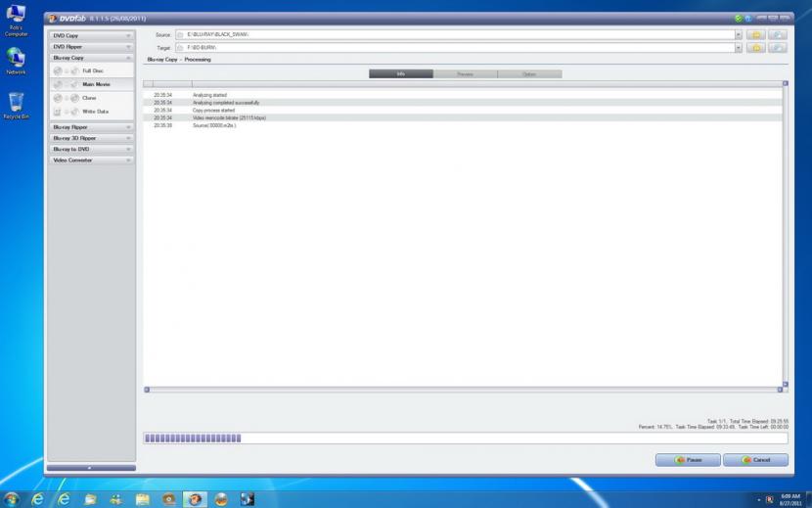
Task: Open the Target path dropdown arrow
Action: click(x=738, y=48)
